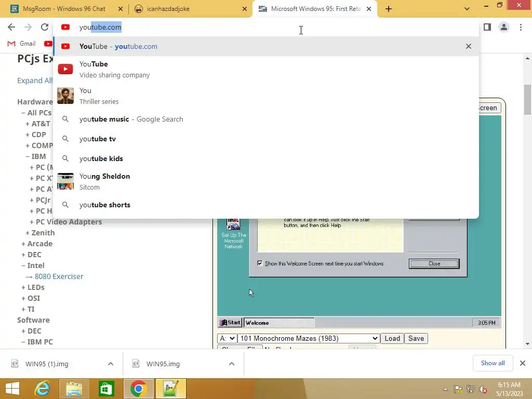Screen dimensions: 532x399
Task: Choose You Thriller series suggestion
Action: click(266, 96)
